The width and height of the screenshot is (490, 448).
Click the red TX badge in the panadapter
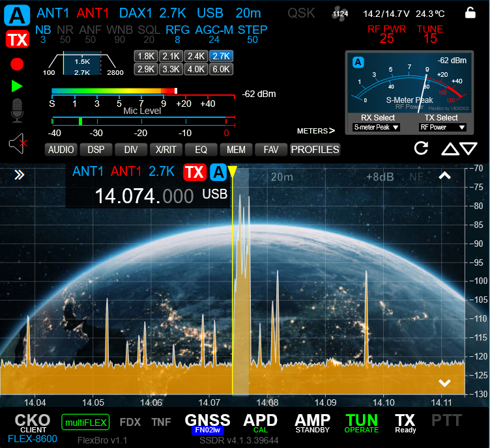click(195, 172)
